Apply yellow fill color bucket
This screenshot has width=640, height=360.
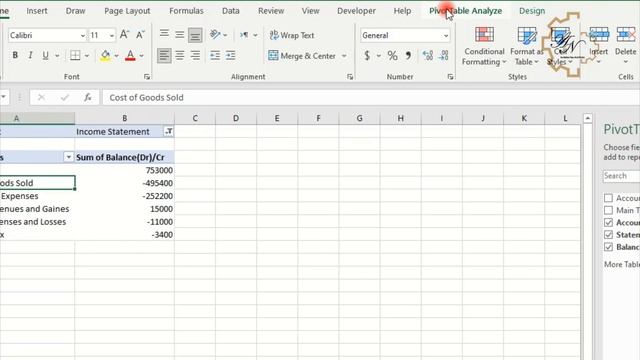tap(105, 55)
